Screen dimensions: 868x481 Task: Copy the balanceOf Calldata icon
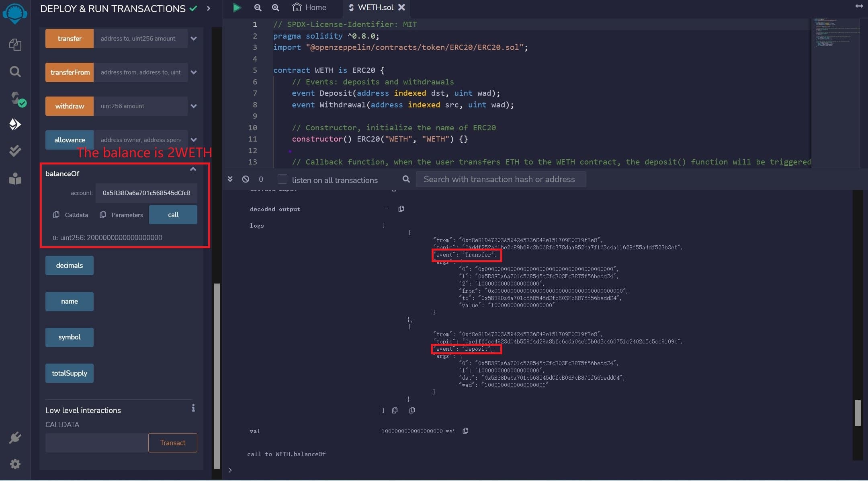(x=56, y=215)
